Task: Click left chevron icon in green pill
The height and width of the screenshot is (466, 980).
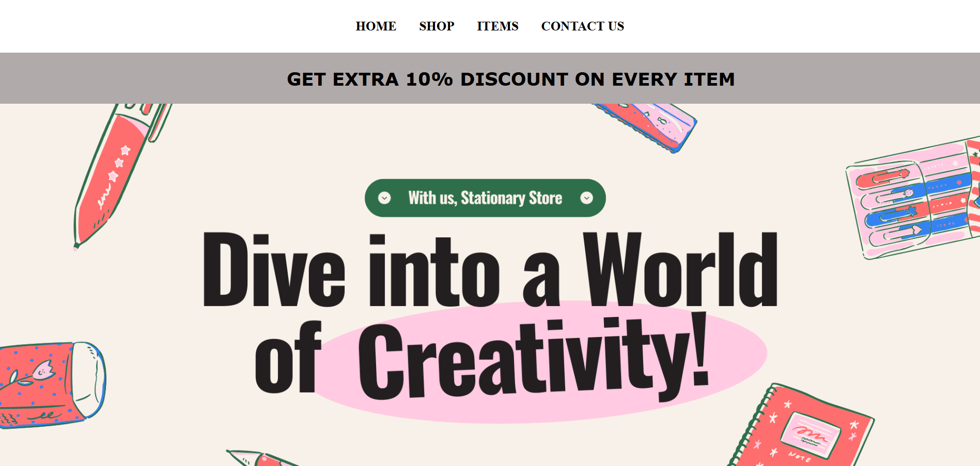Action: 384,198
